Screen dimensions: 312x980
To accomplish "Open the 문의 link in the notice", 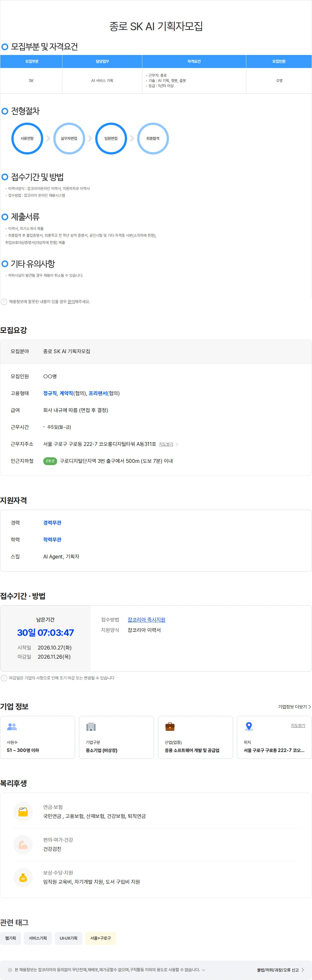I will (x=71, y=302).
